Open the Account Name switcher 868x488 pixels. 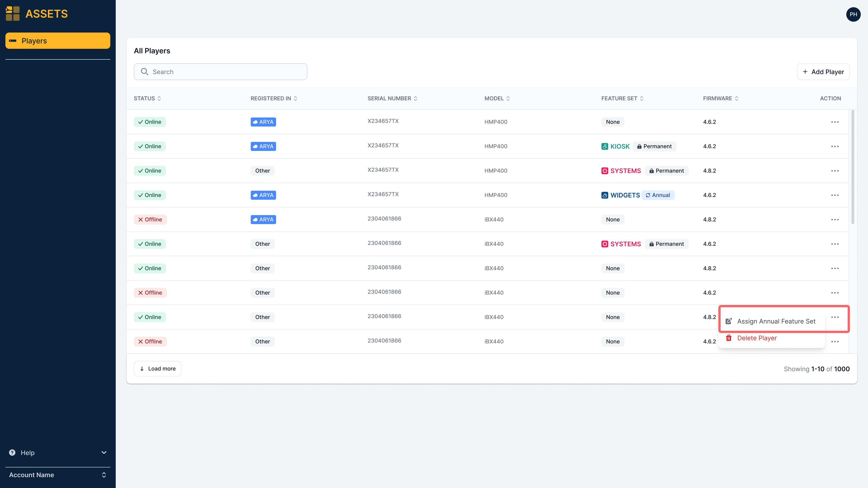click(58, 475)
